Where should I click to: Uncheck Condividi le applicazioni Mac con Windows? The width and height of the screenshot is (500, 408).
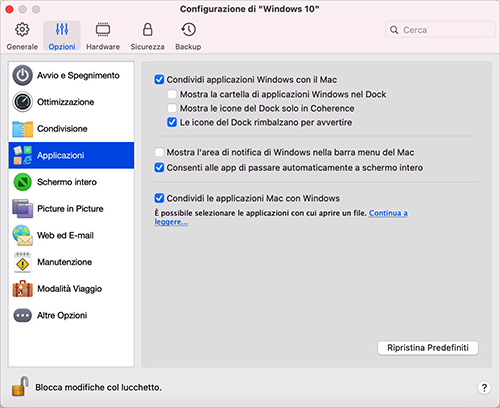coord(159,198)
